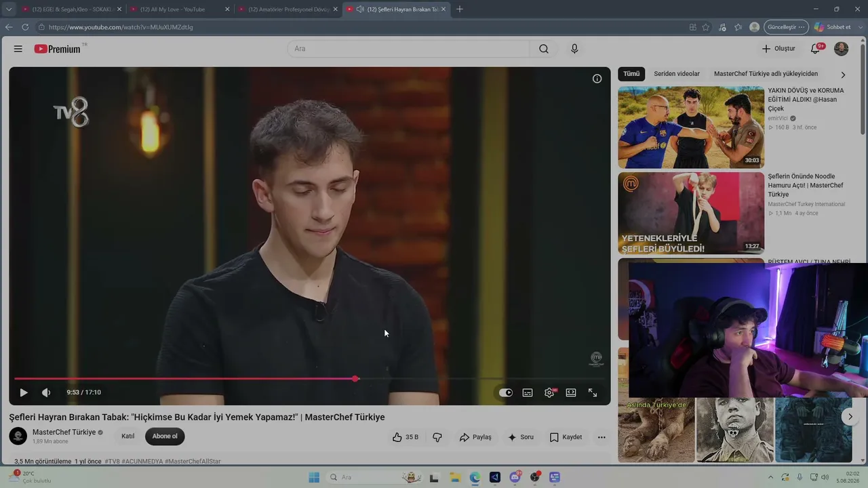Image resolution: width=868 pixels, height=488 pixels.
Task: Show more filter chips with right arrow
Action: click(x=843, y=75)
